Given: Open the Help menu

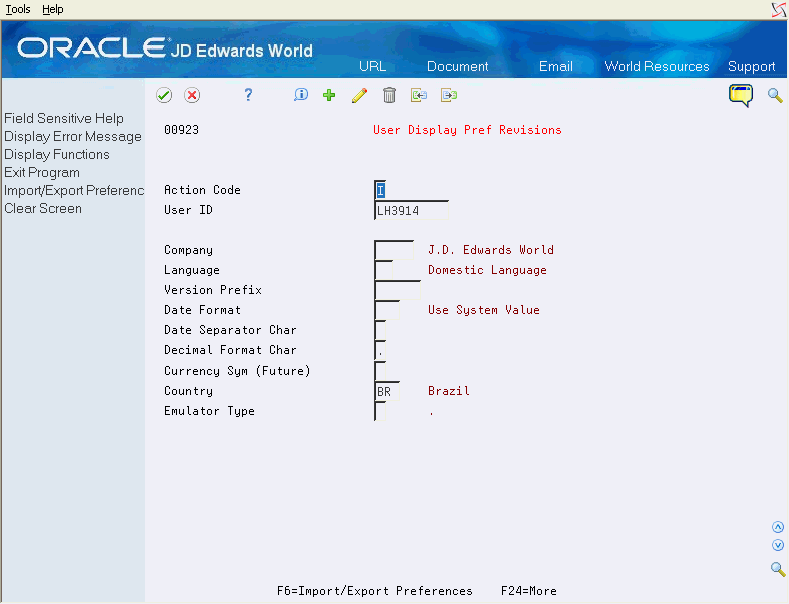Looking at the screenshot, I should coord(53,9).
